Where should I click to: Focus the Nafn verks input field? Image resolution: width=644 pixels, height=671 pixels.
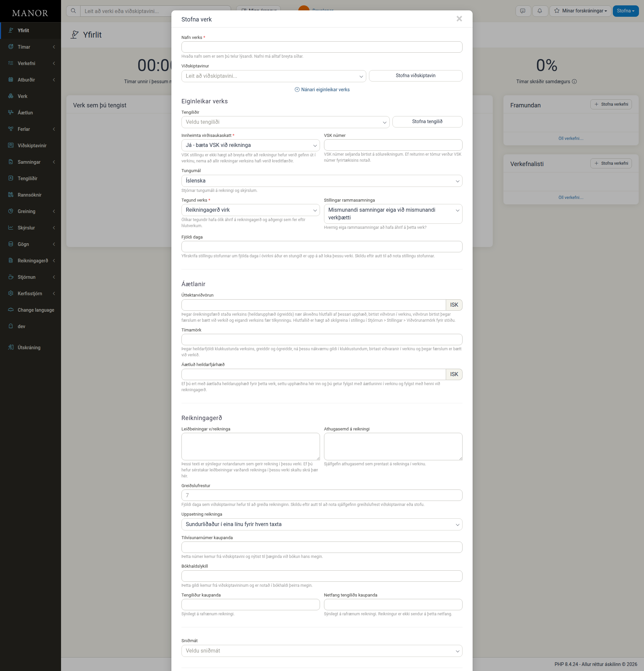pyautogui.click(x=322, y=47)
